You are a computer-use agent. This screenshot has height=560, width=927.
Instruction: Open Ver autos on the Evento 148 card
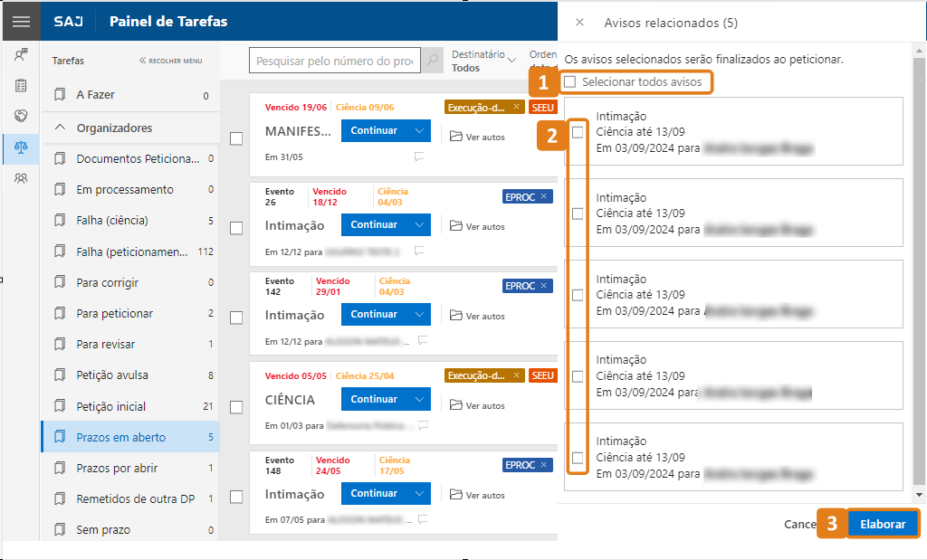tap(478, 495)
